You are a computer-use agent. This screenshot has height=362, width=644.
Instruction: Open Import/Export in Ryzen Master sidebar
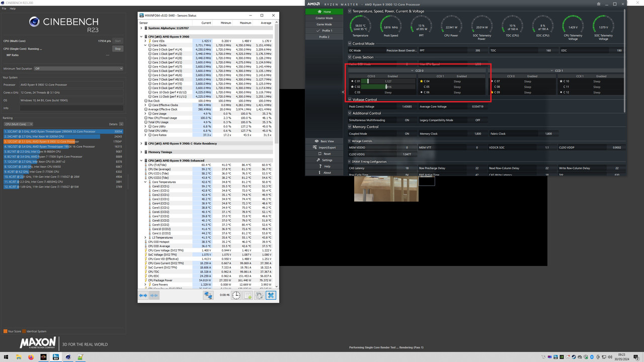click(325, 147)
